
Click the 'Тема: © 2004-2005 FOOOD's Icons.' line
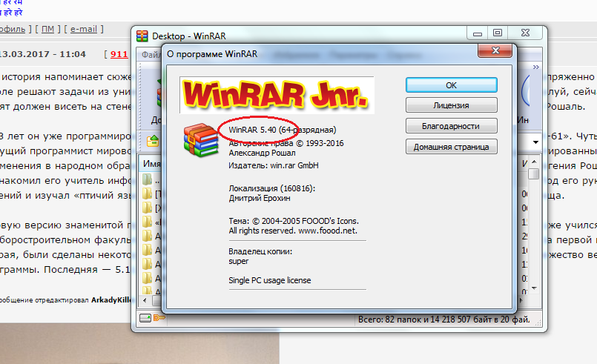294,221
